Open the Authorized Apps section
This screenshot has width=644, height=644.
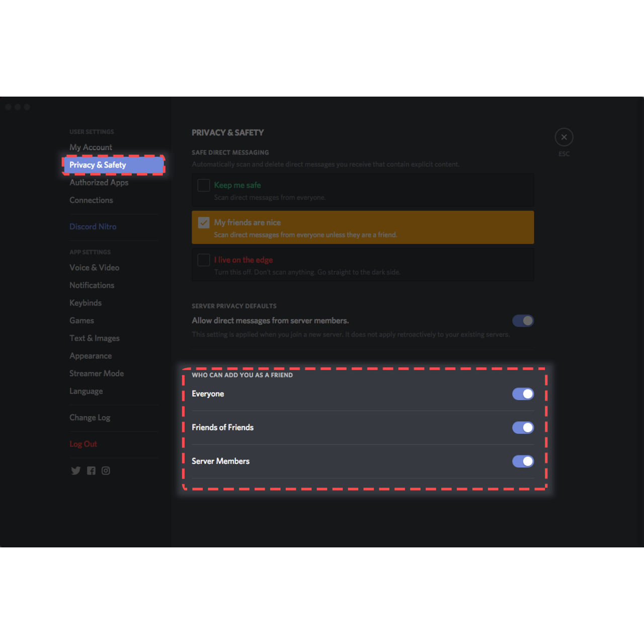click(99, 182)
